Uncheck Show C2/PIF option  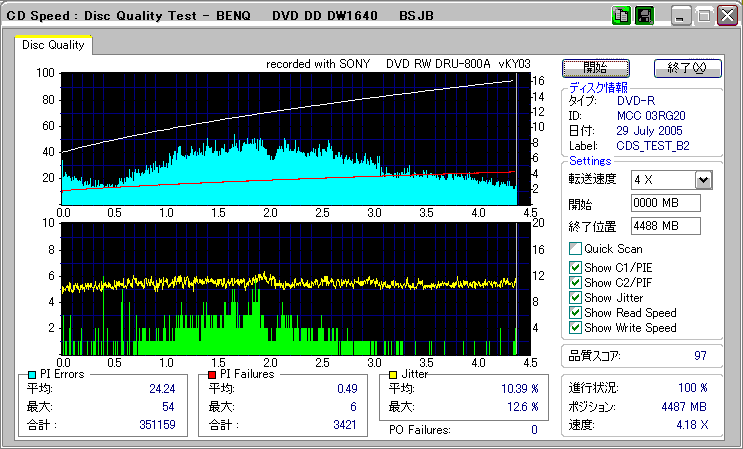[575, 282]
